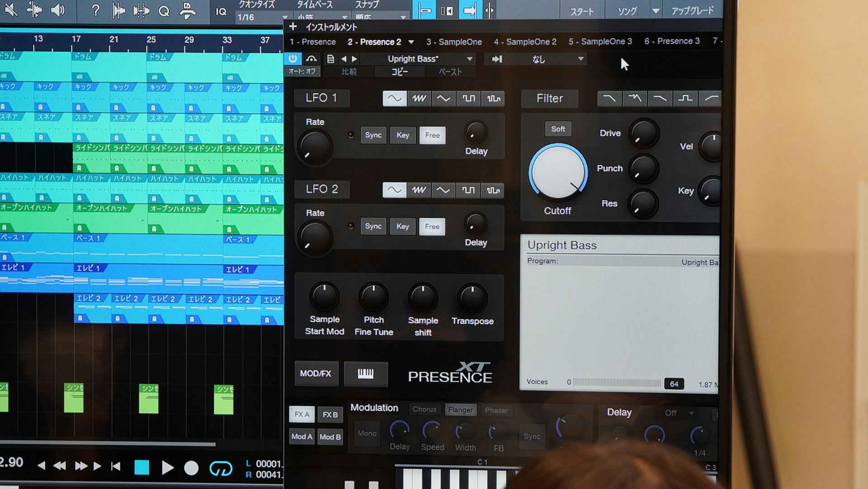Open dropdown arrow next to Presence 2
The image size is (868, 489).
(411, 42)
